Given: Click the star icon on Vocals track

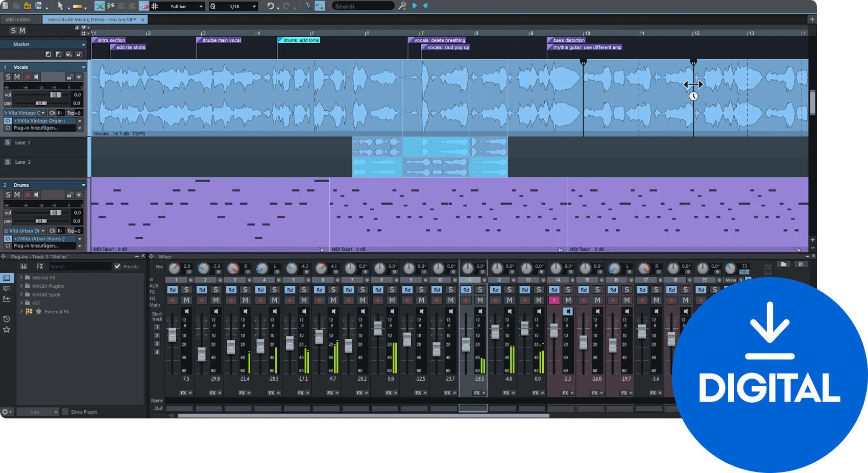Looking at the screenshot, I should tap(79, 77).
